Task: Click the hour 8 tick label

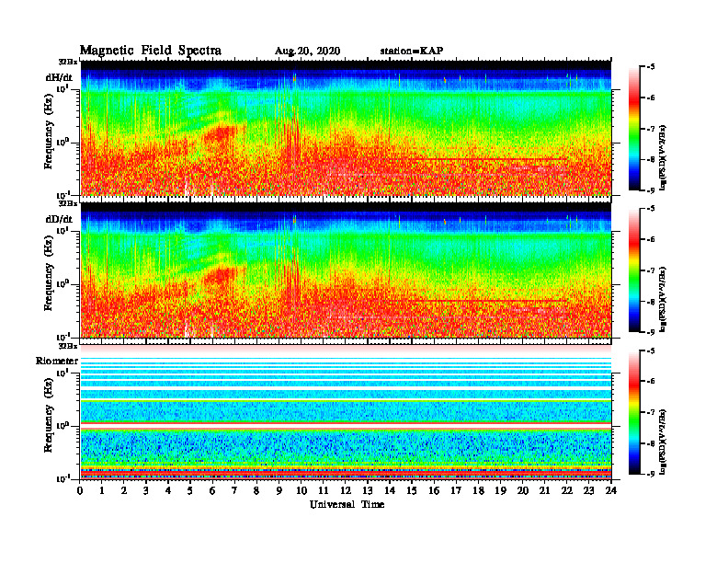Action: point(256,490)
